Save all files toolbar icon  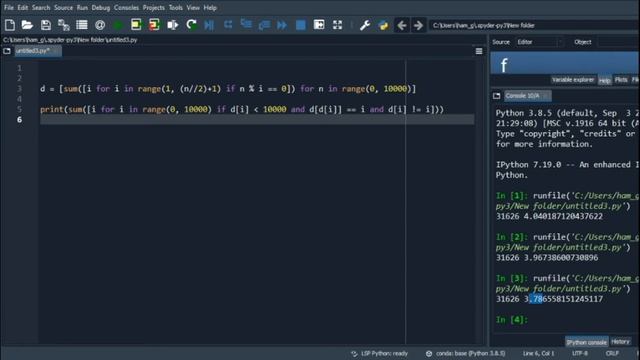(64, 25)
